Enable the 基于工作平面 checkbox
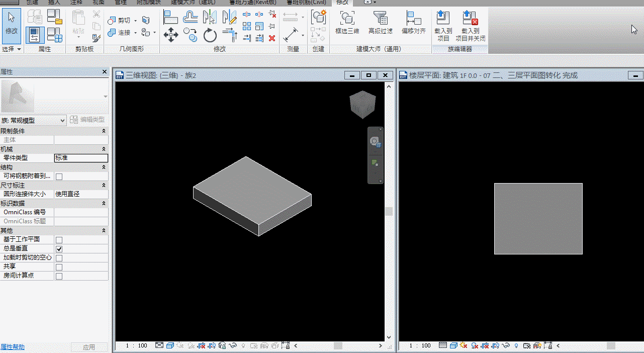The height and width of the screenshot is (353, 644). point(59,240)
